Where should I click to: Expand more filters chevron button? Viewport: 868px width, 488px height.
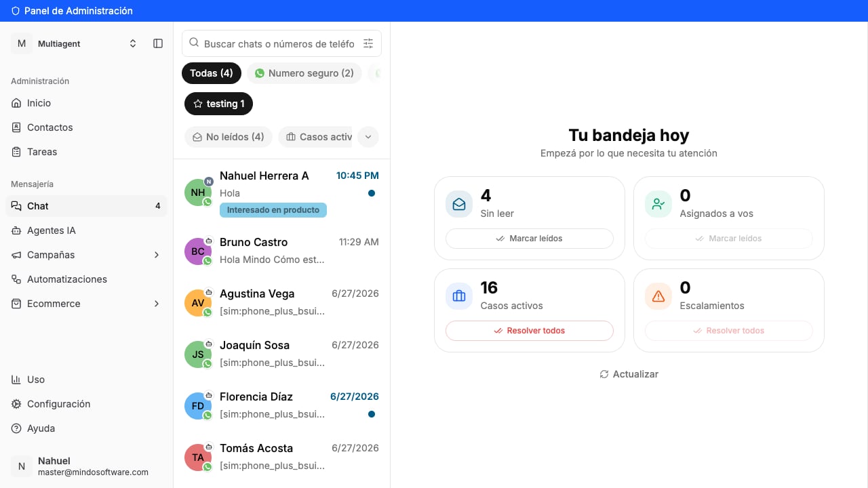pos(368,137)
